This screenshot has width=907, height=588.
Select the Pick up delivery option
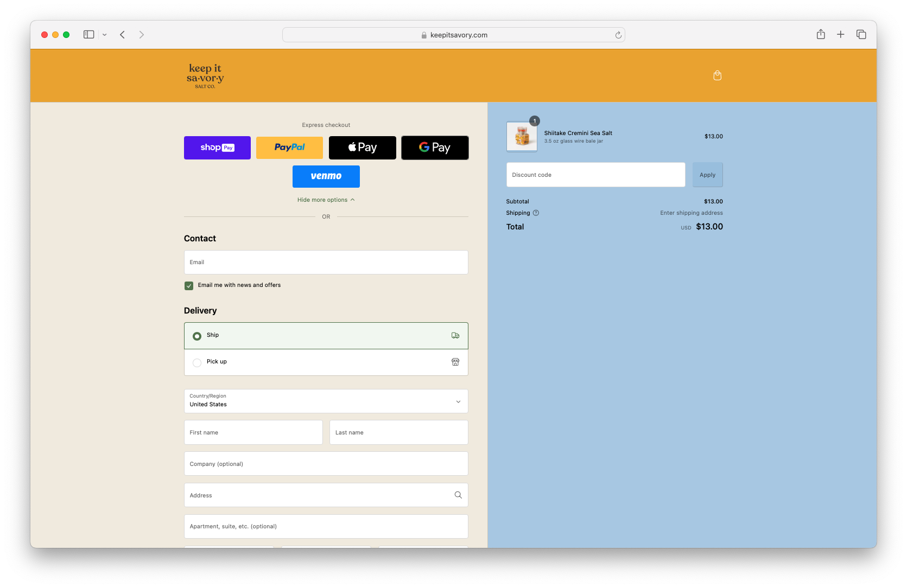[x=326, y=362]
